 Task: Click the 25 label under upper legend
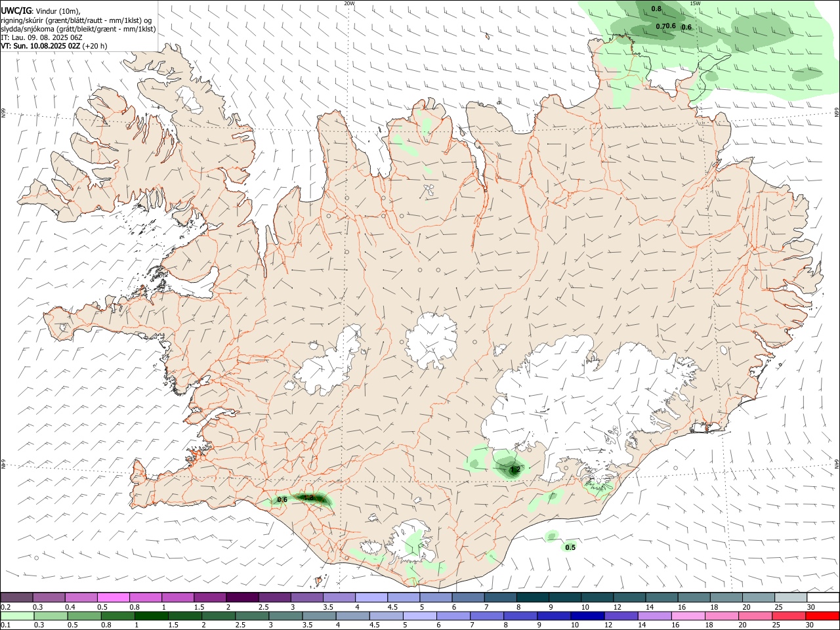(778, 607)
